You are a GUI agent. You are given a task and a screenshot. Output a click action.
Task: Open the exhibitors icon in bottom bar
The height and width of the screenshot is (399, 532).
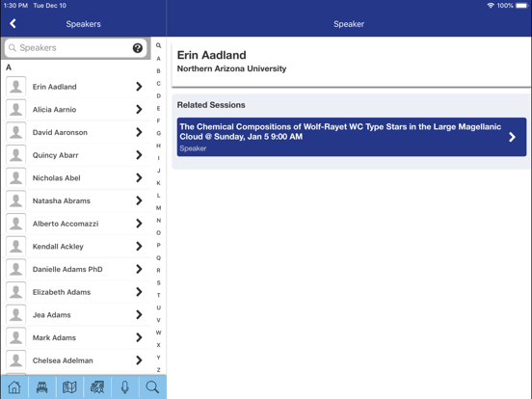97,387
